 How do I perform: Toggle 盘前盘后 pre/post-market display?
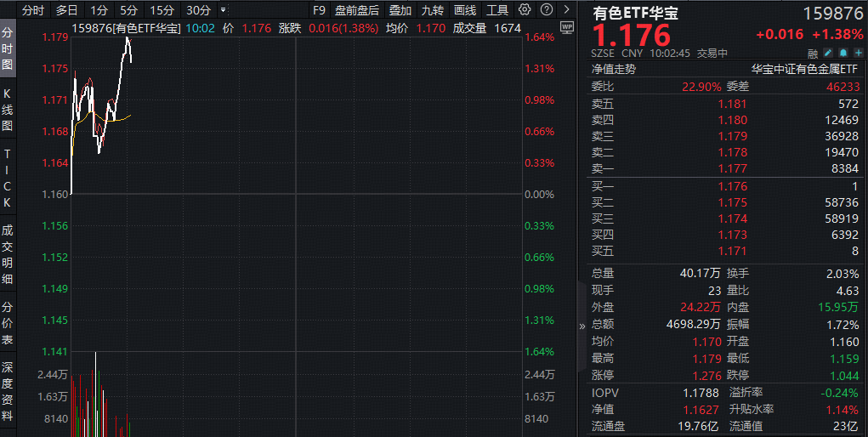(x=356, y=10)
